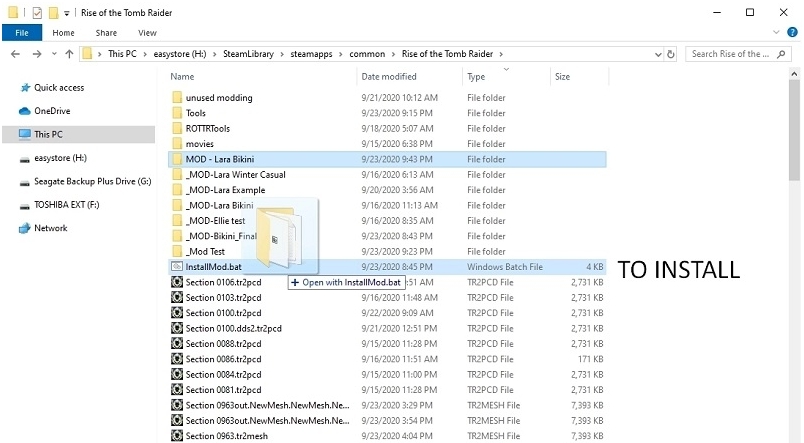
Task: Select Section 0084.tr2pcd file name
Action: tap(224, 374)
